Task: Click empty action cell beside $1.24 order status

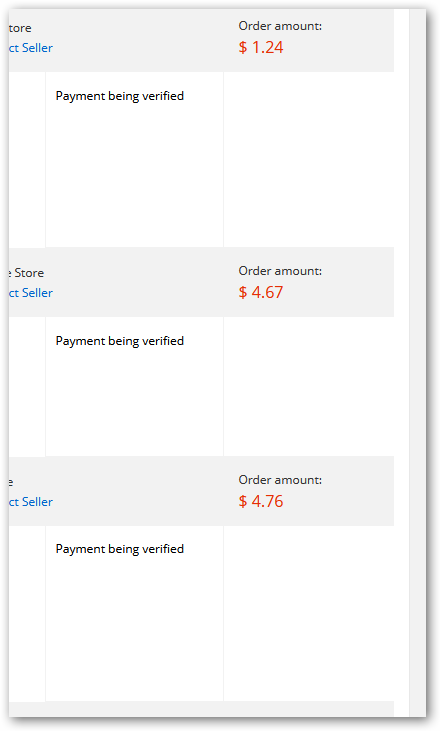Action: pos(309,159)
